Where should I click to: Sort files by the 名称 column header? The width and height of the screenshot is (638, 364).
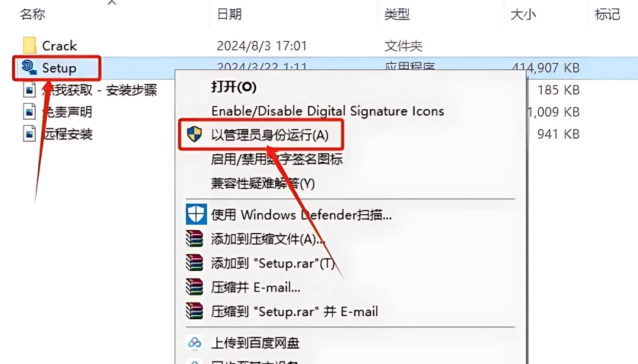(x=32, y=14)
